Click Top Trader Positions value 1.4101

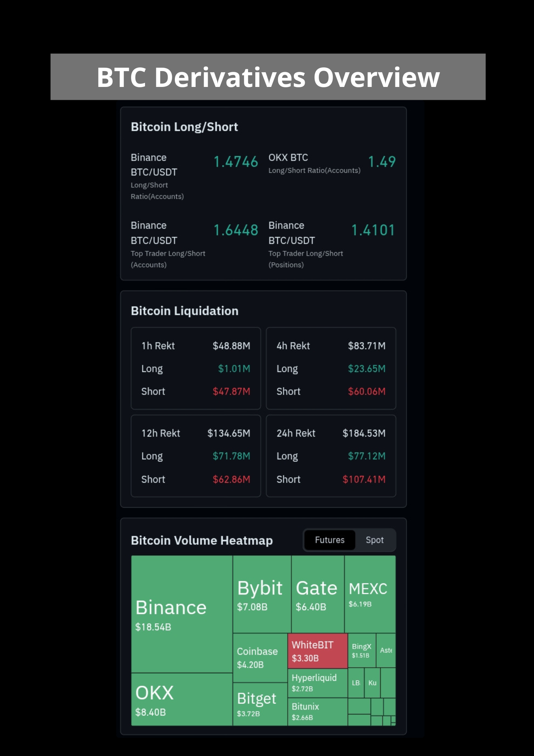[x=373, y=230]
